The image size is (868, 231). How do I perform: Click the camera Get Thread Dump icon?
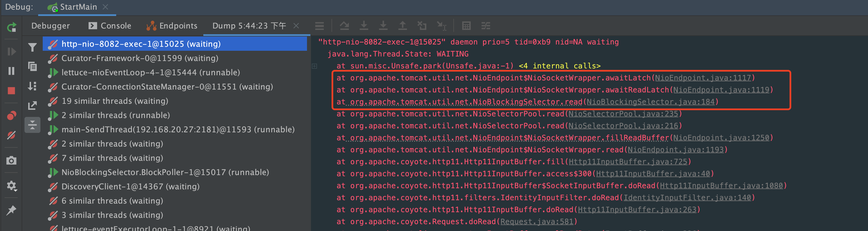point(11,161)
